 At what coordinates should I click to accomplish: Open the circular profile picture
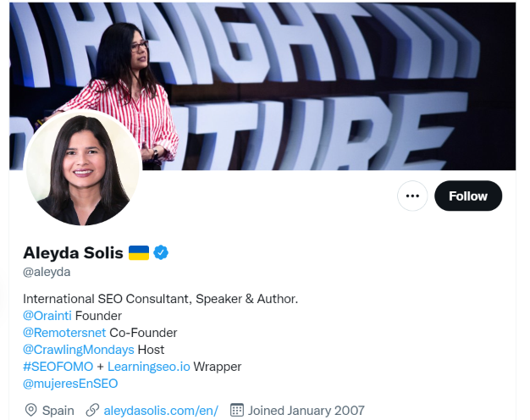click(83, 168)
